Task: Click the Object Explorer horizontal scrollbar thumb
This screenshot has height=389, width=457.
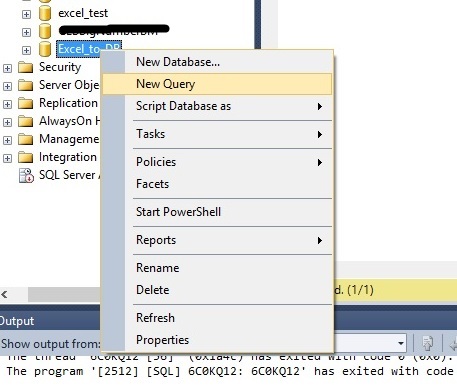Action: click(64, 295)
